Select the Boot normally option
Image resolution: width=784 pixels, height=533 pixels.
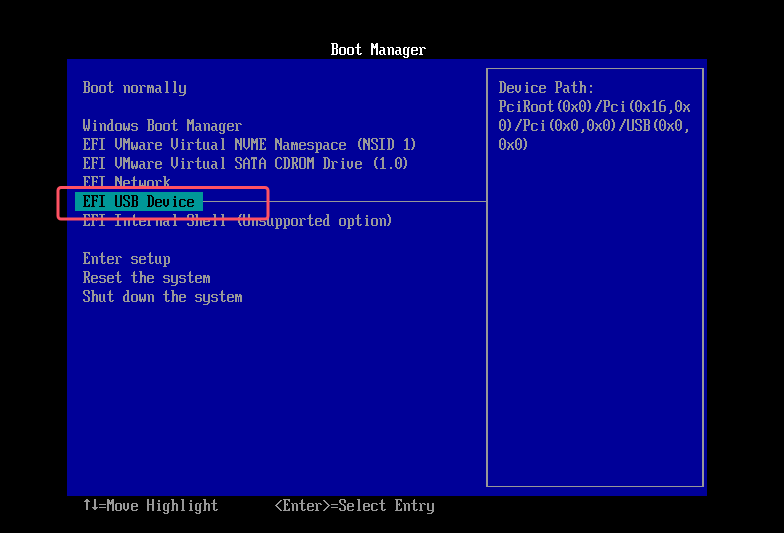134,88
